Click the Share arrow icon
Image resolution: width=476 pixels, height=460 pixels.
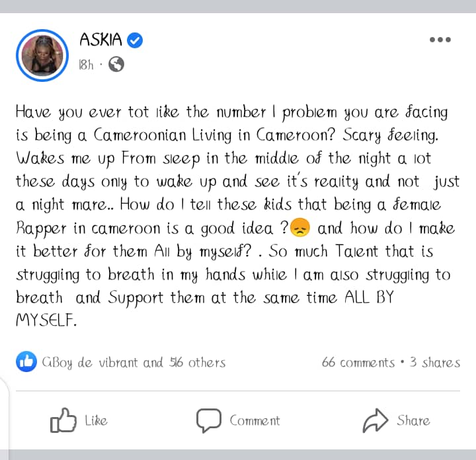tap(376, 420)
